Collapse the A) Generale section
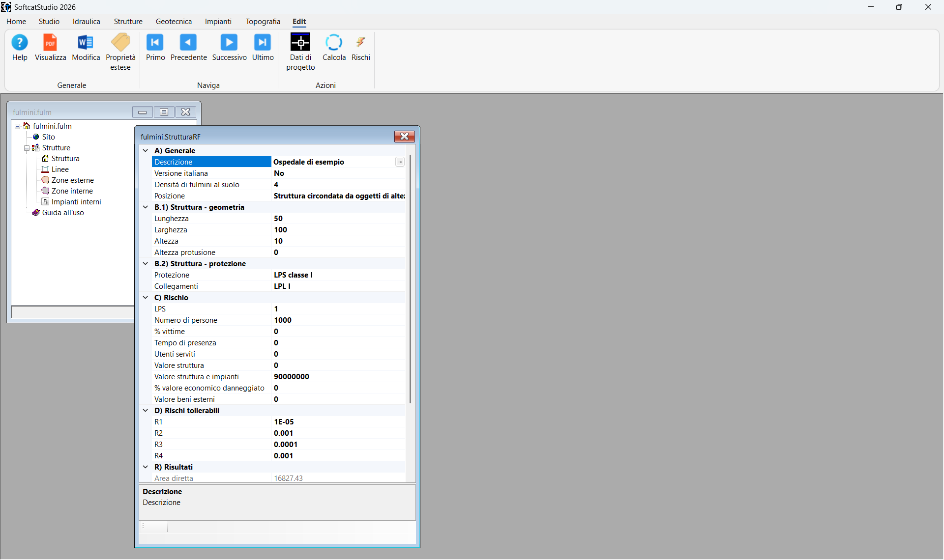The image size is (944, 560). [146, 151]
